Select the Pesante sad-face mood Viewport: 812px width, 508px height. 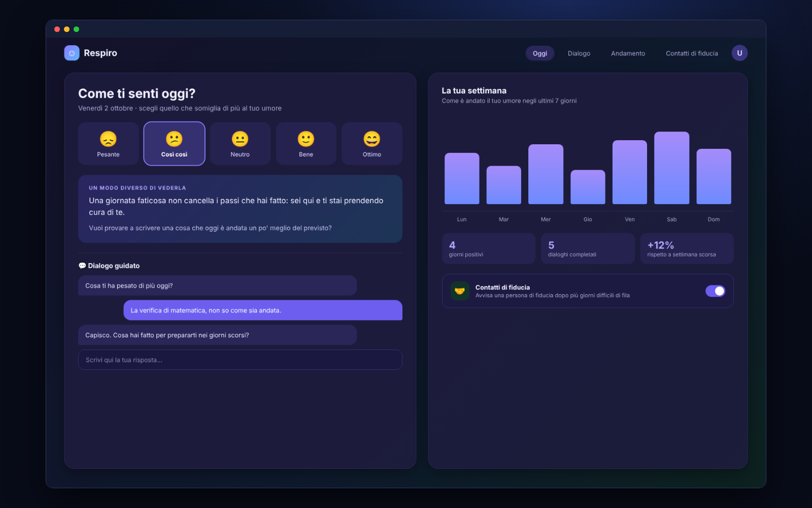pos(108,144)
